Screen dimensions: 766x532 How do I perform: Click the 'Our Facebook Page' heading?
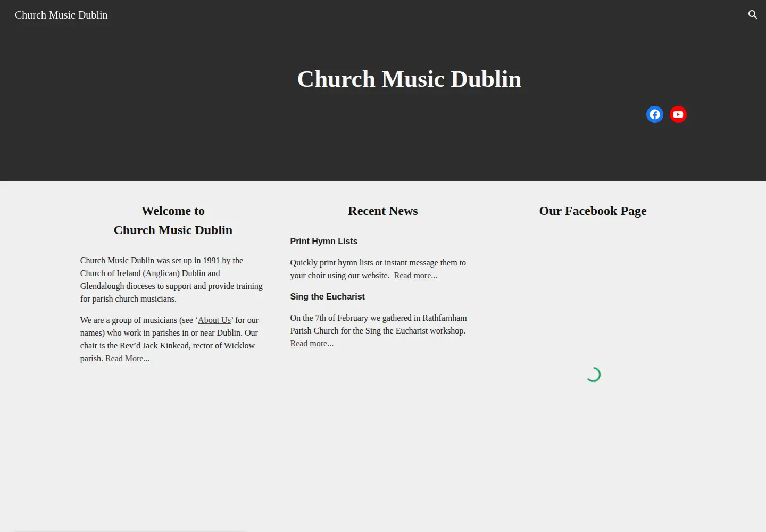593,211
